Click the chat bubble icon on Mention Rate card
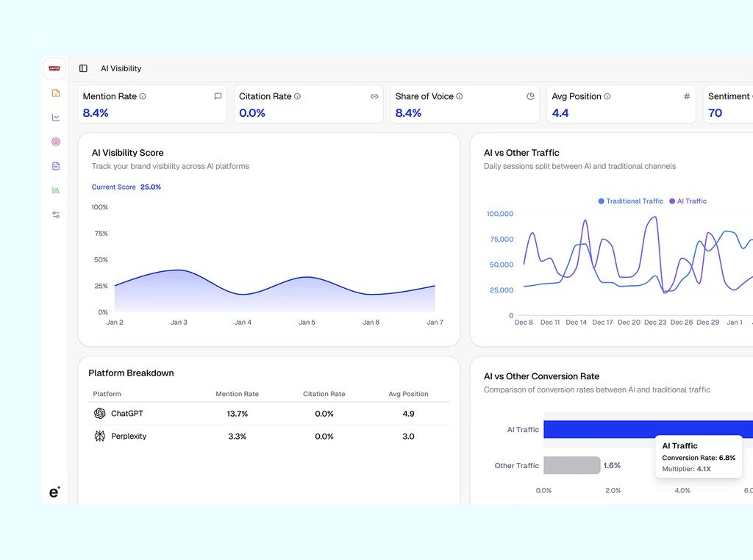This screenshot has width=753, height=560. coord(218,96)
